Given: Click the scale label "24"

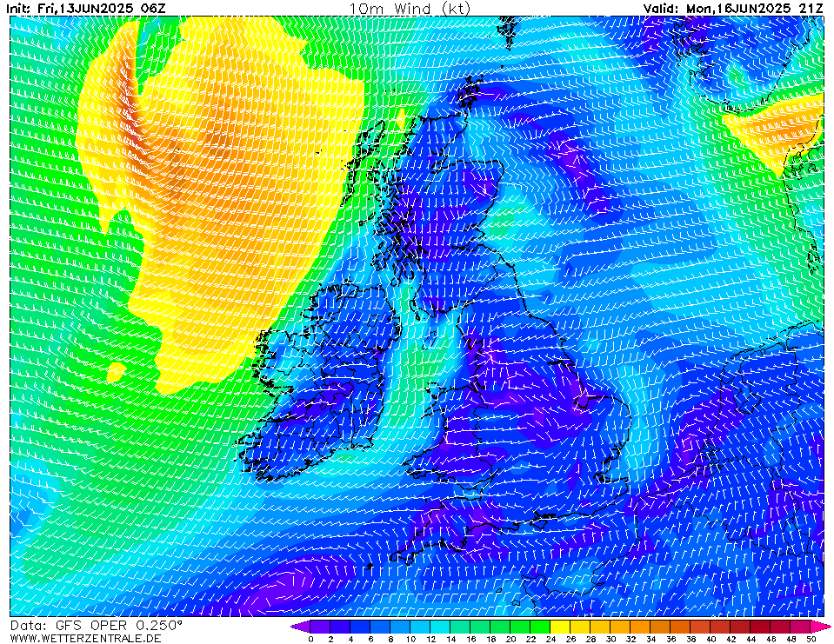Looking at the screenshot, I should [550, 639].
